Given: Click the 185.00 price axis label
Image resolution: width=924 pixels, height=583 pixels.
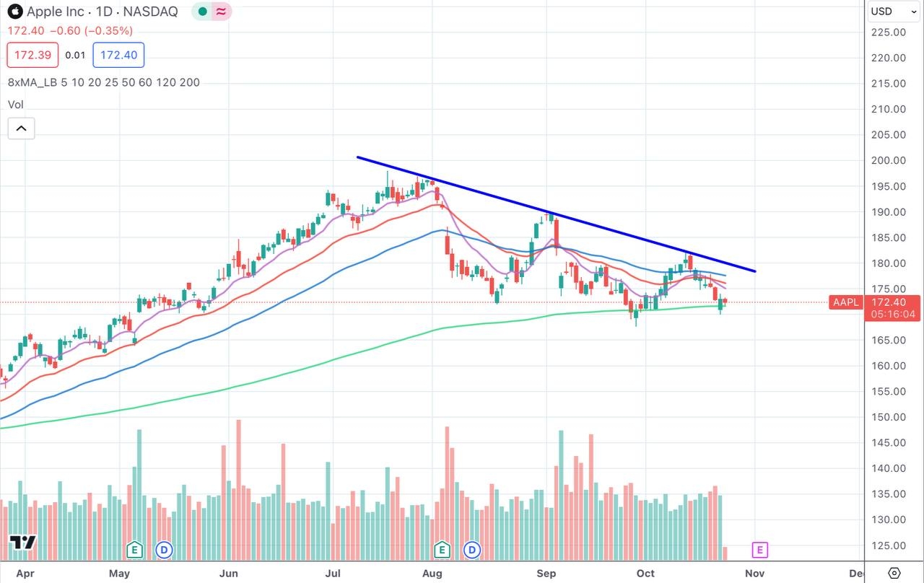Looking at the screenshot, I should point(889,237).
